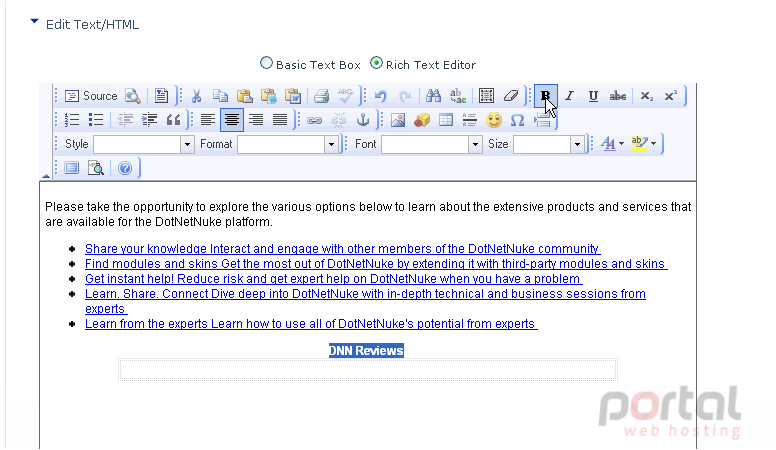This screenshot has height=450, width=776.
Task: Toggle center alignment
Action: click(x=232, y=120)
